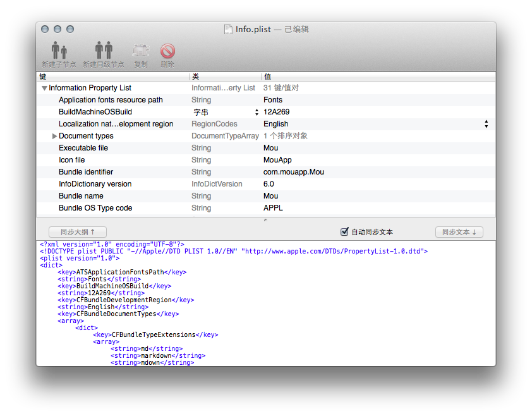Click the value MouApp
The image size is (532, 416).
click(277, 160)
